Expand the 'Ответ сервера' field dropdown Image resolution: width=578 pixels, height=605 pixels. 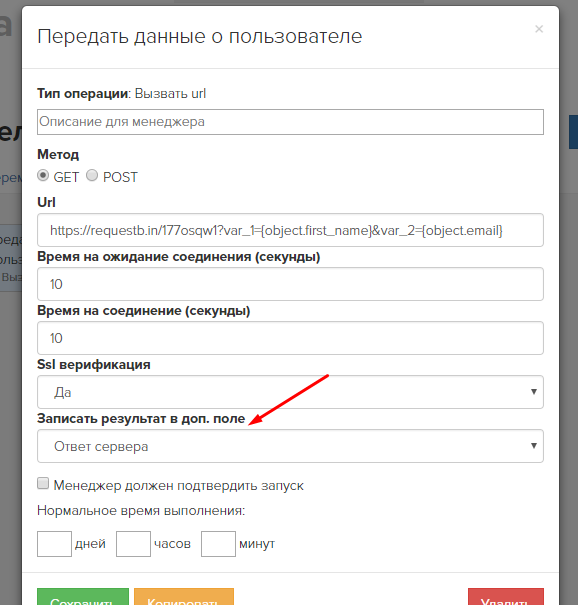click(534, 446)
